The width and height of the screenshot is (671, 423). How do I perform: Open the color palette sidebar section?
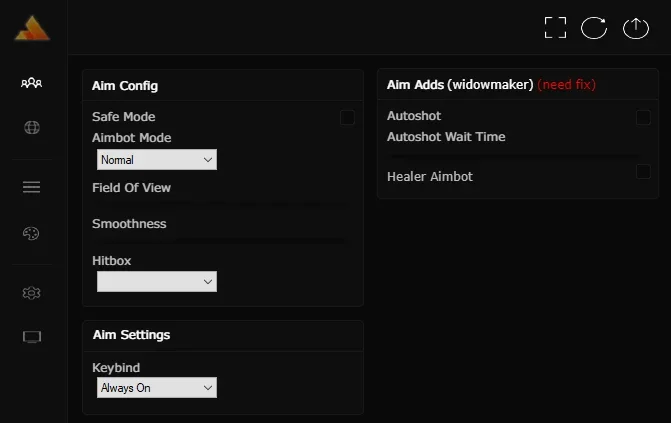tap(31, 233)
